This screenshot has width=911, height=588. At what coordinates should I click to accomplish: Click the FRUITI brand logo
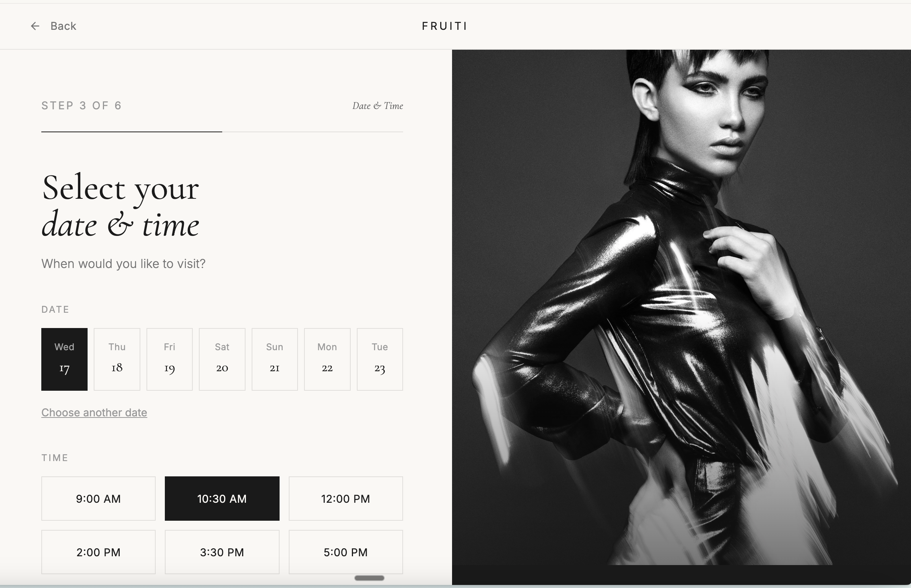pos(444,26)
